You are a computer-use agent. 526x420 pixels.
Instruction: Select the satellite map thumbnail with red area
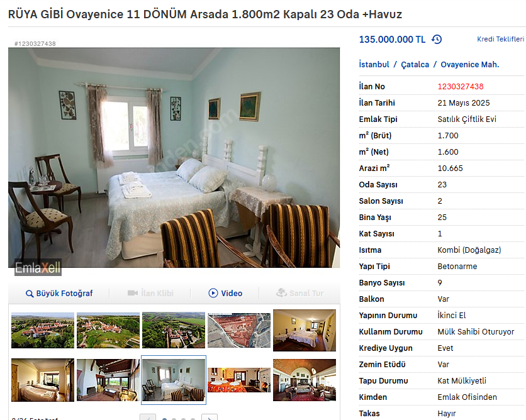(x=239, y=331)
